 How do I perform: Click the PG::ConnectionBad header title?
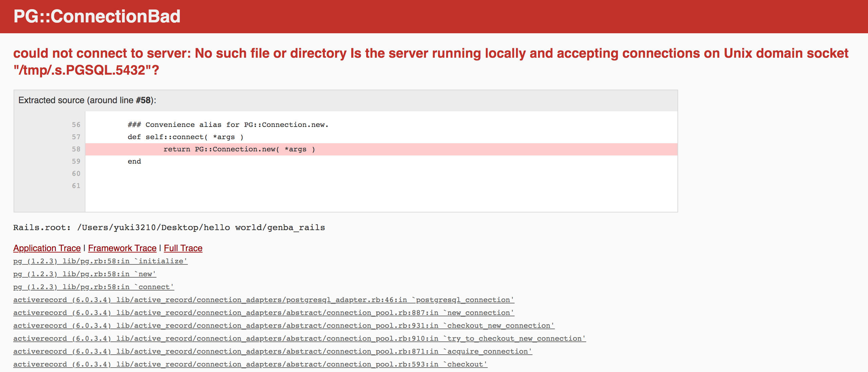click(97, 16)
